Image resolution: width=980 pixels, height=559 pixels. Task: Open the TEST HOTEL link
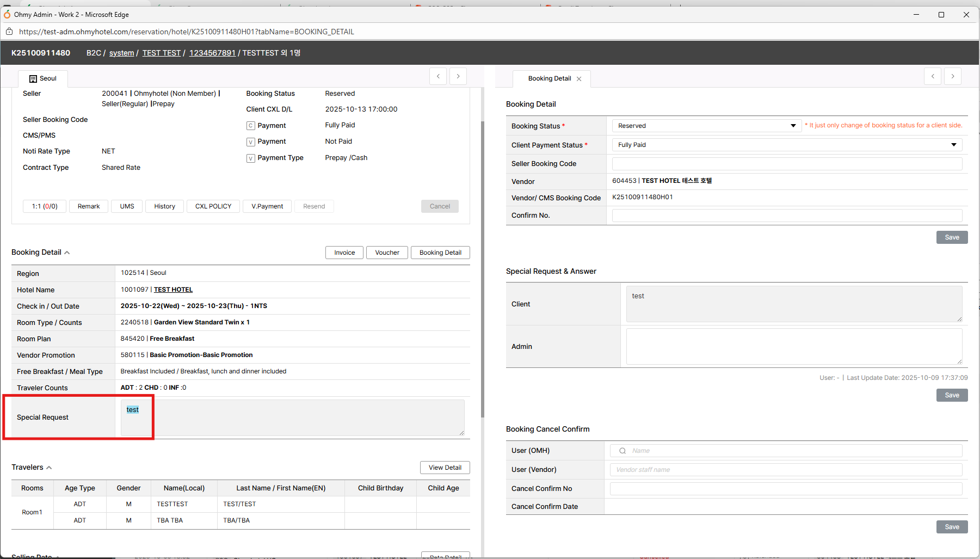(x=173, y=290)
